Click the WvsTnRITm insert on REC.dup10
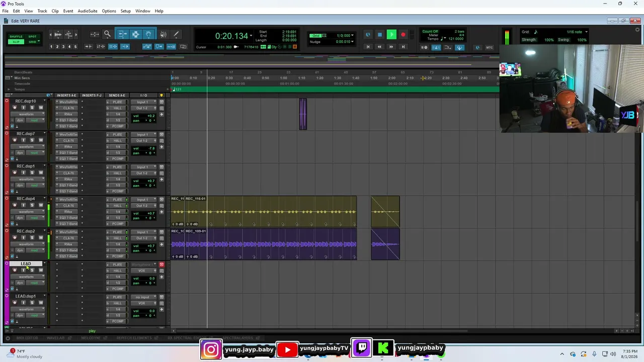Viewport: 644px width, 362px height. point(68,102)
